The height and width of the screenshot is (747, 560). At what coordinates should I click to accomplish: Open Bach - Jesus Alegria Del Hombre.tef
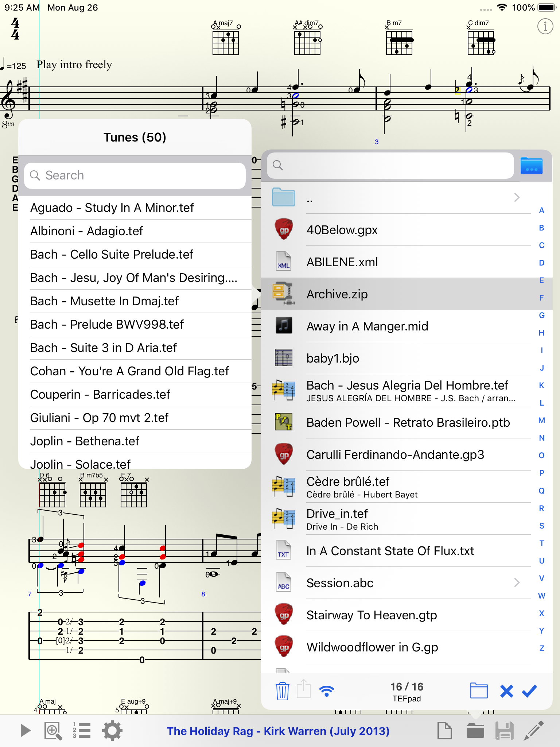[x=396, y=390]
